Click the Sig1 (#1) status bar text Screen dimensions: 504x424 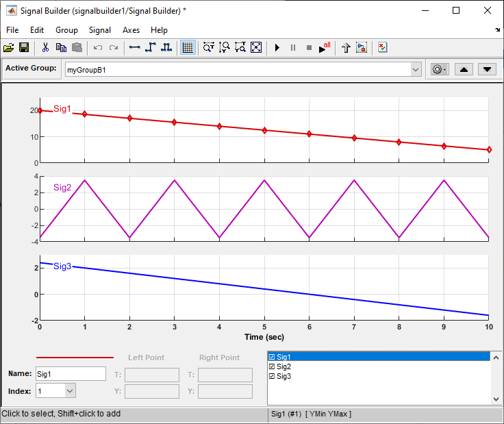[286, 414]
